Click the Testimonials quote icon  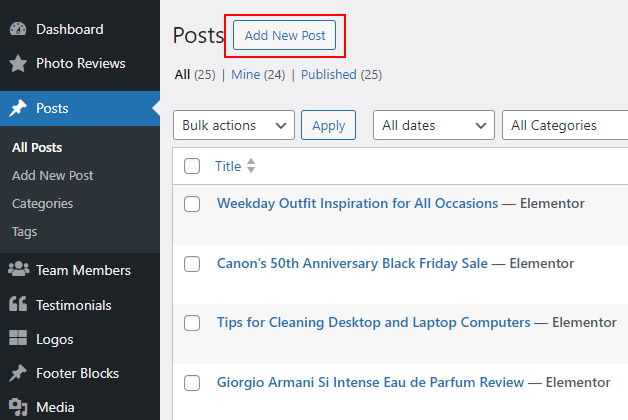click(x=18, y=304)
